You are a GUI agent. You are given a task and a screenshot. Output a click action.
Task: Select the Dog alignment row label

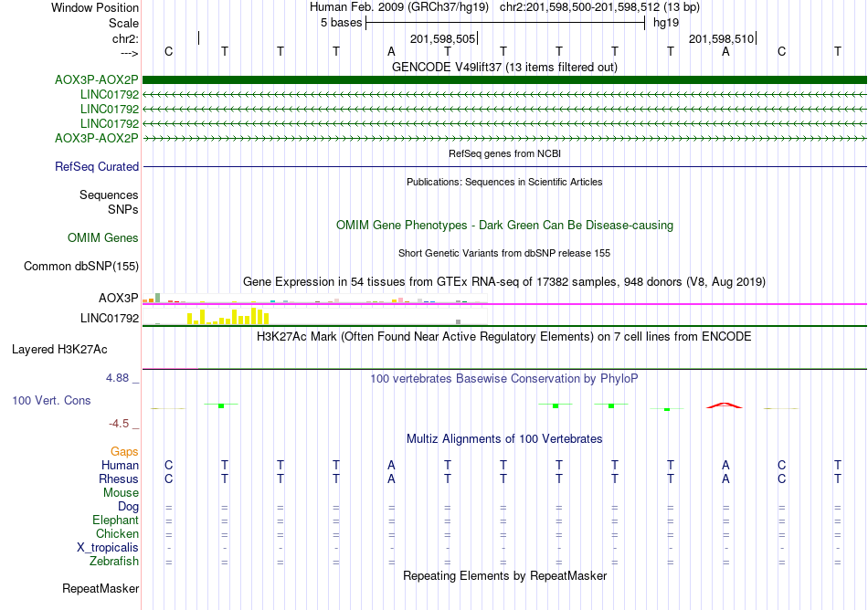[x=128, y=506]
